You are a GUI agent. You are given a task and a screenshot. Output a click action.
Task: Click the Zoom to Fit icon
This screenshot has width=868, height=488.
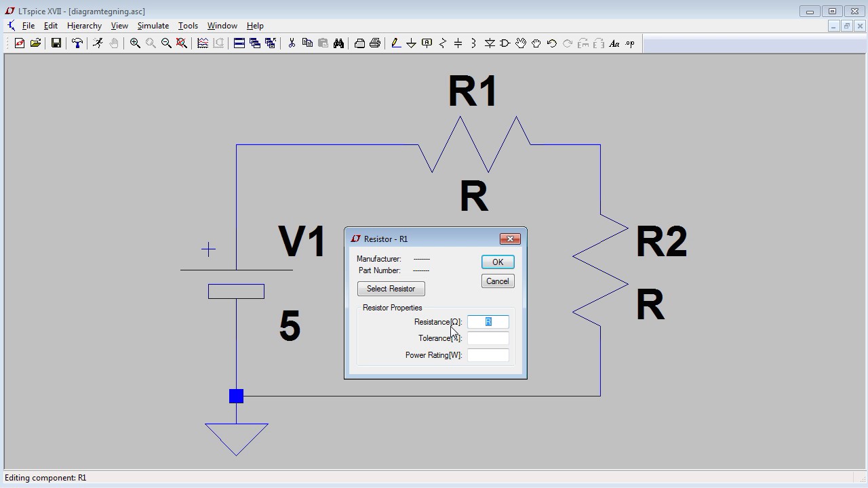coord(182,43)
